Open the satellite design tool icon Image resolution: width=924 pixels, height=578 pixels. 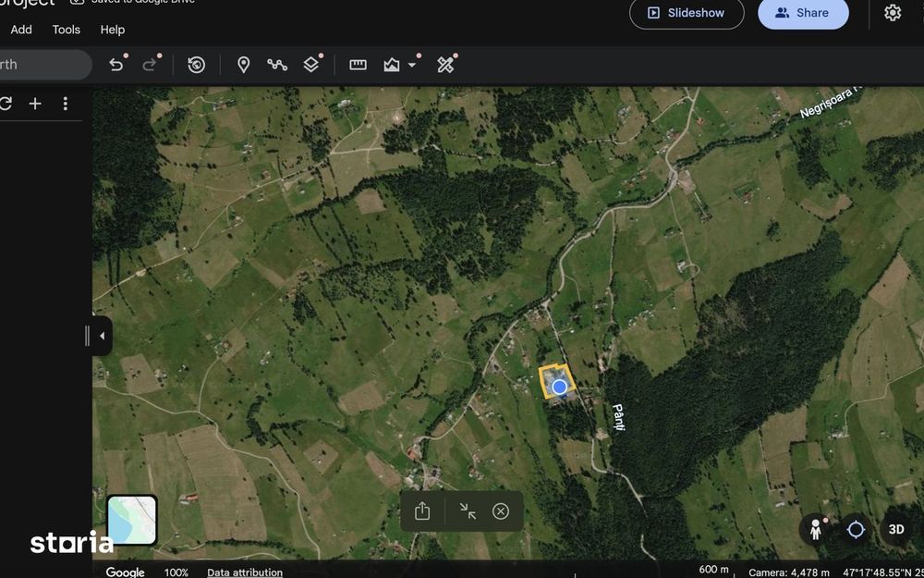point(445,65)
